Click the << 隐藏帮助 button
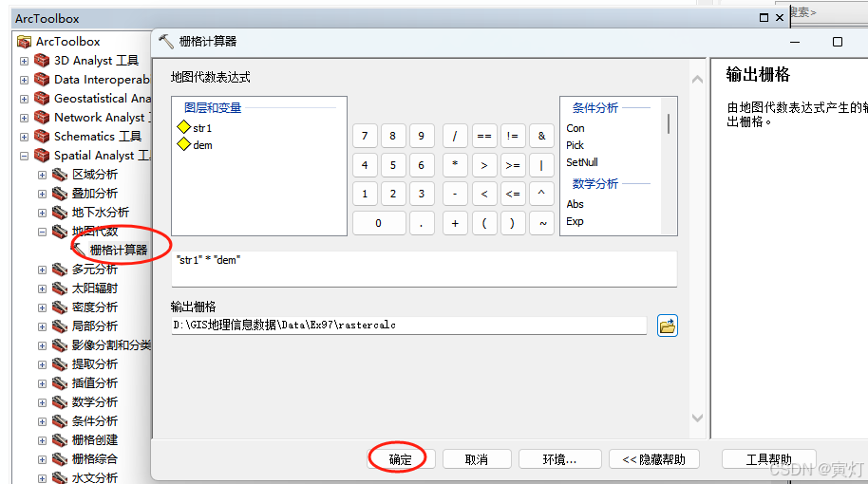868x484 pixels. coord(653,459)
